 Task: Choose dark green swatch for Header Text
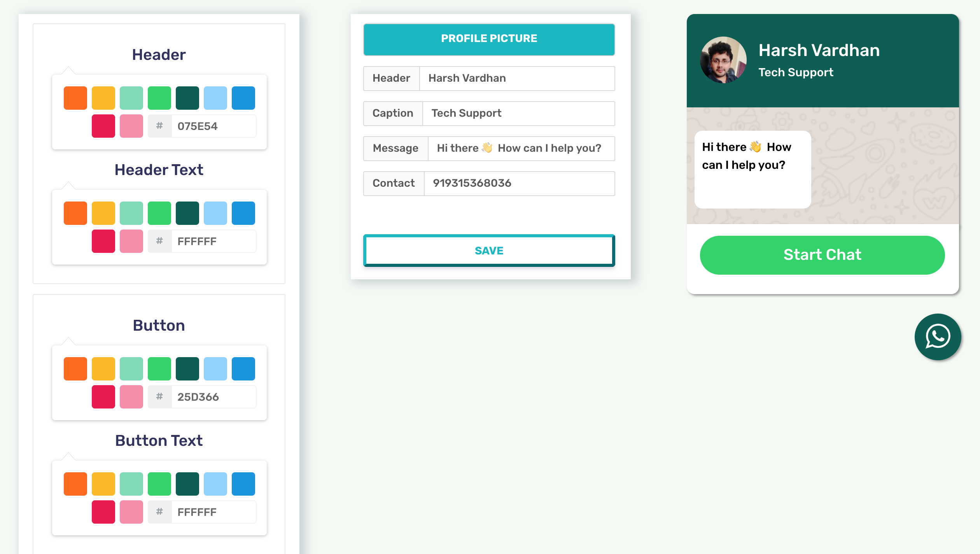point(187,213)
